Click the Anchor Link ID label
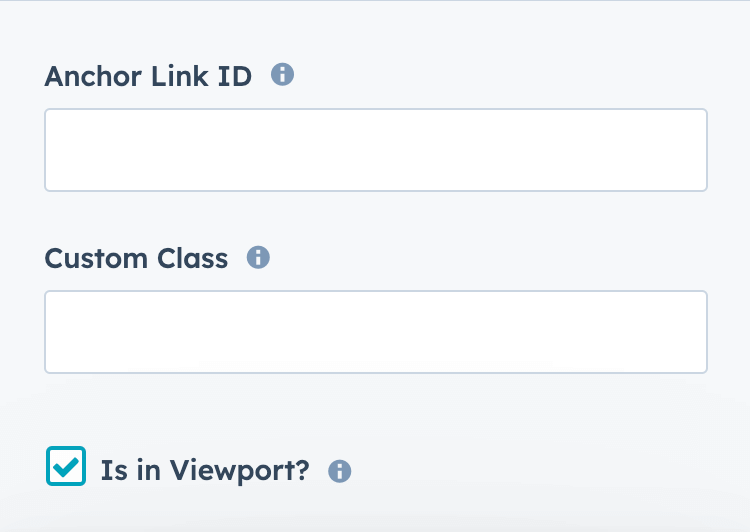750x532 pixels. 148,76
